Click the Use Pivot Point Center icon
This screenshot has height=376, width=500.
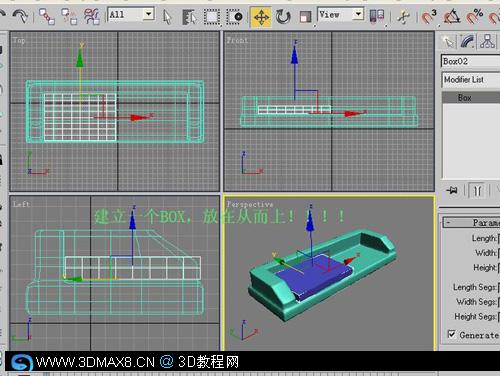point(377,16)
